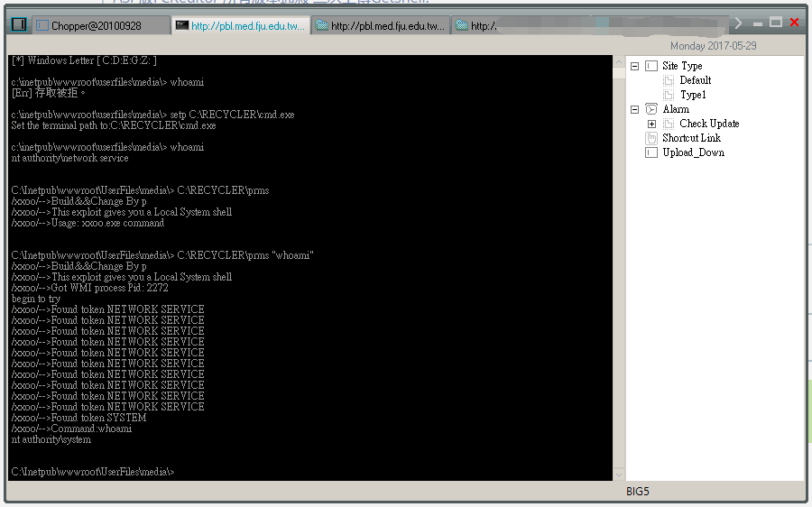
Task: Click the folder icon on the blurred http tab
Action: pos(461,25)
